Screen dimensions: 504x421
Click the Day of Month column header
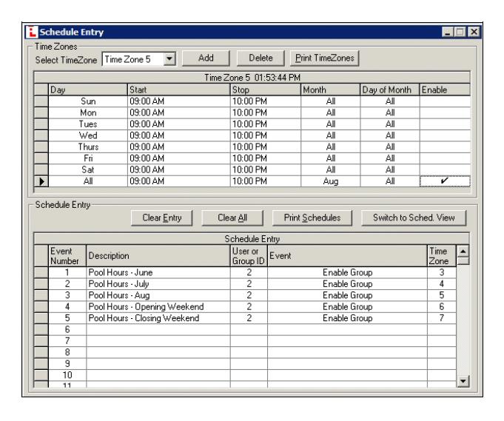(x=390, y=90)
